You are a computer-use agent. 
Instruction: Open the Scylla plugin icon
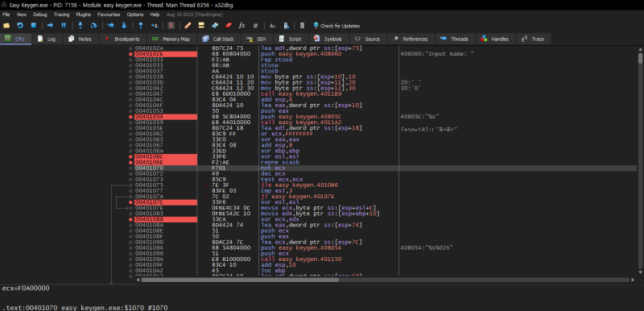pyautogui.click(x=171, y=26)
